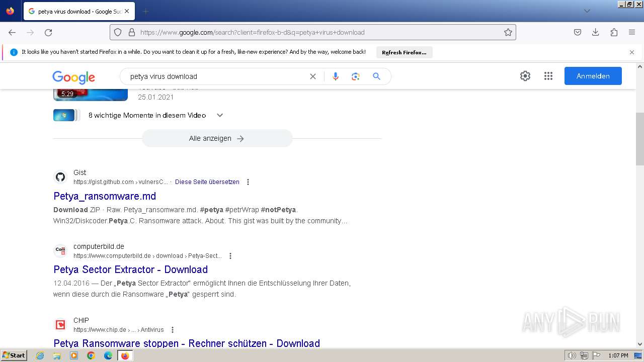This screenshot has width=644, height=362.
Task: Click Diese Seite übersetzen link
Action: pyautogui.click(x=207, y=182)
